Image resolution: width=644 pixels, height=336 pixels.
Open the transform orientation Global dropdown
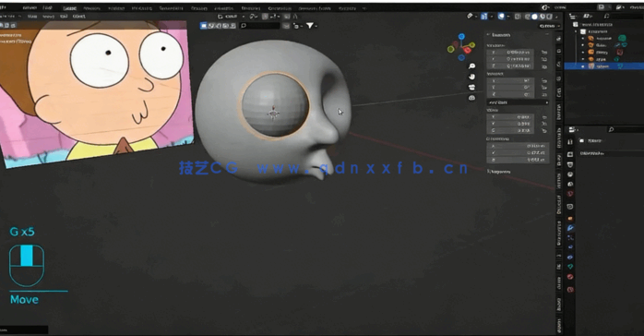(x=232, y=17)
